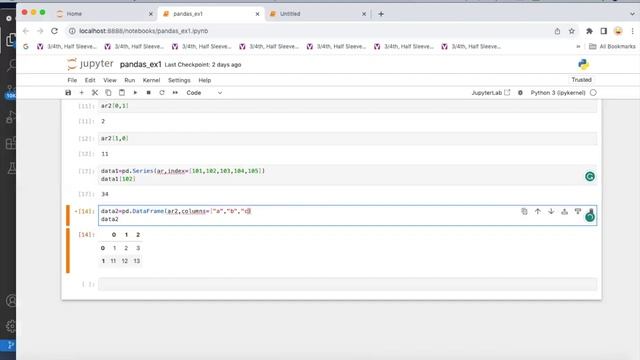The width and height of the screenshot is (640, 360).
Task: Open the File menu
Action: (72, 80)
